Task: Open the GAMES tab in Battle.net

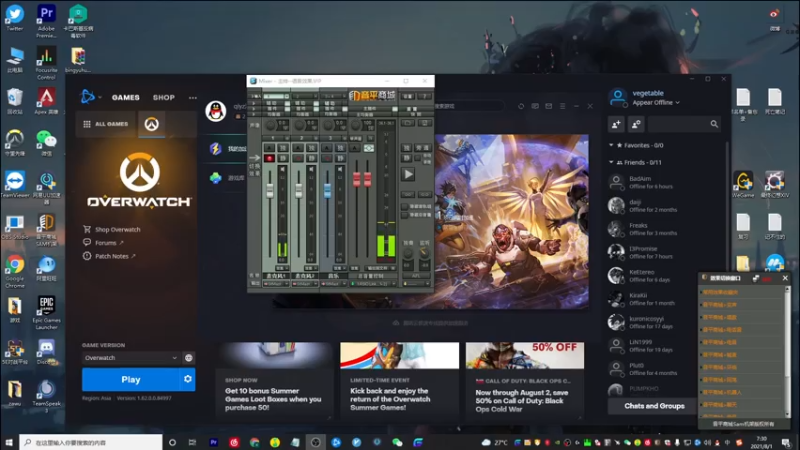Action: point(126,97)
